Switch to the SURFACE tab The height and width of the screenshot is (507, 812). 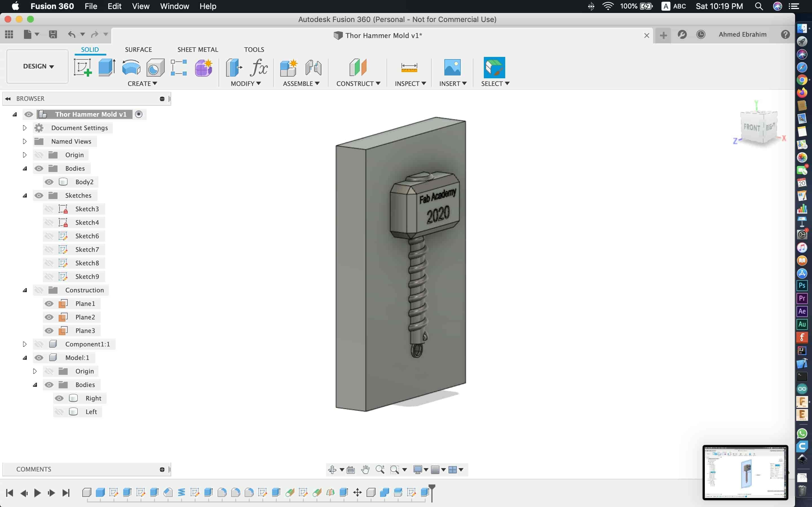pos(138,49)
